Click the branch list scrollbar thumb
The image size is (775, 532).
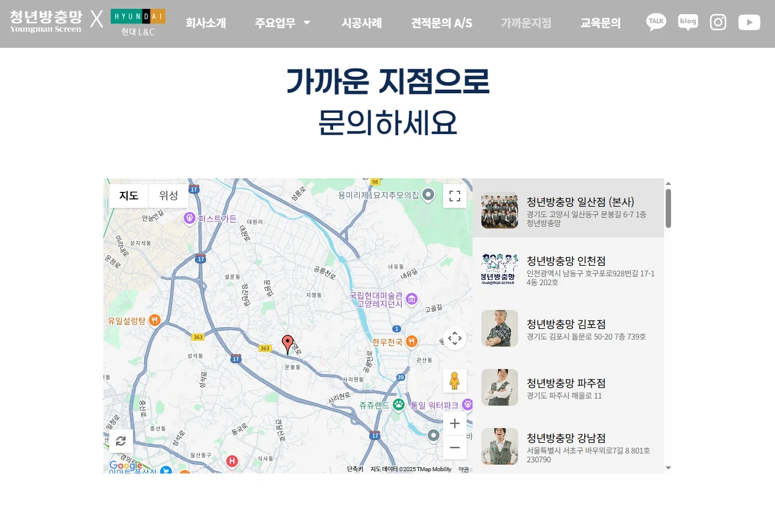[x=668, y=208]
